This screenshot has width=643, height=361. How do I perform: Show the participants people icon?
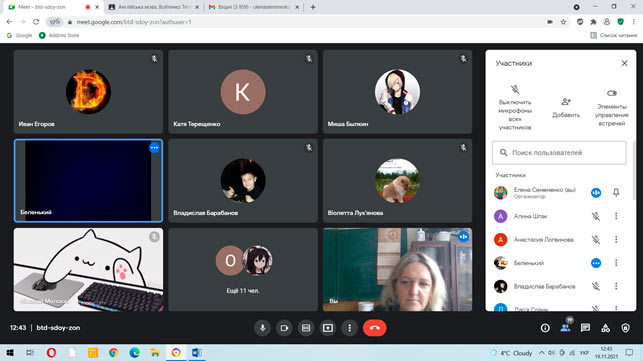click(x=565, y=327)
